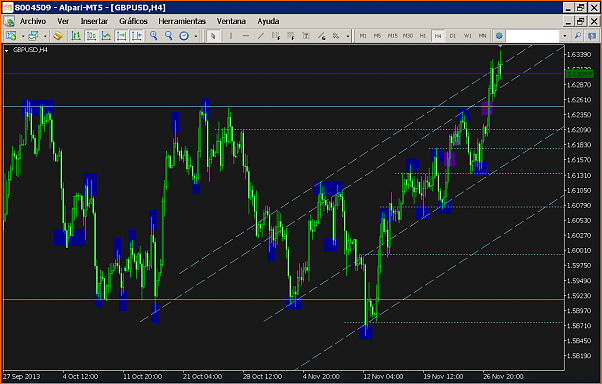Open the Ver menu
The height and width of the screenshot is (384, 602).
tap(63, 21)
